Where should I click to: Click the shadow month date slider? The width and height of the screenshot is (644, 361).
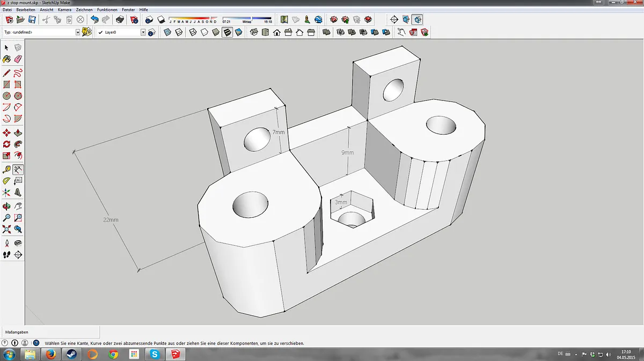coord(193,19)
